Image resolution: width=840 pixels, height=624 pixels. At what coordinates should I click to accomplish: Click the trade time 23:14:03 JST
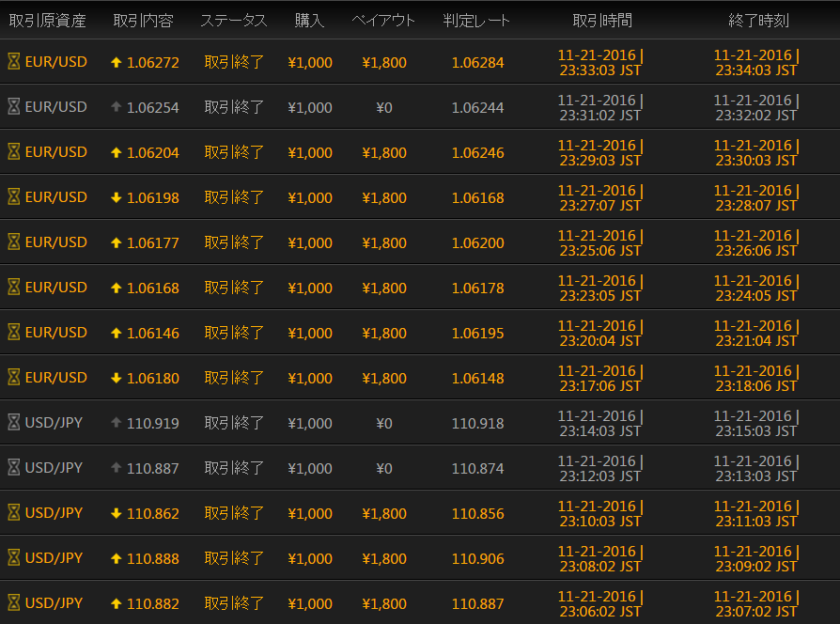600,431
